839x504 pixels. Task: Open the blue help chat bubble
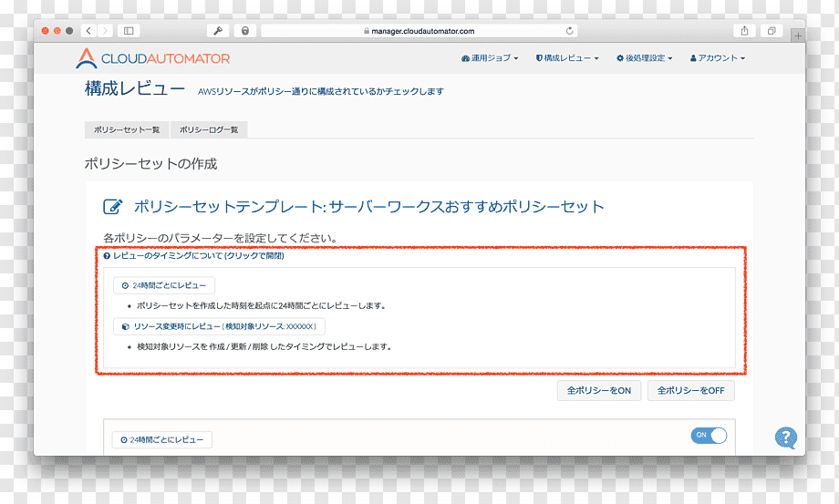point(786,438)
